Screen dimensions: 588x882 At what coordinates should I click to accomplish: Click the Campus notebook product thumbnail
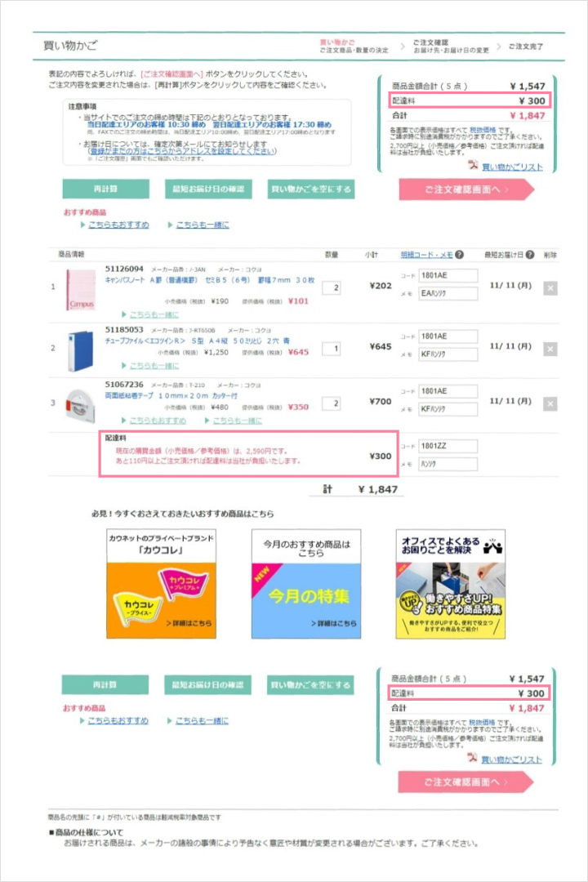click(x=81, y=290)
